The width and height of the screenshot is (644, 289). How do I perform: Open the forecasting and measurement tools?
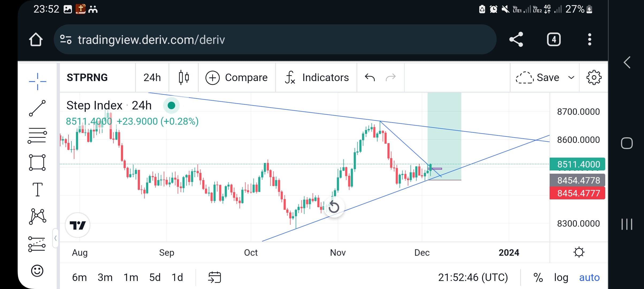[37, 244]
